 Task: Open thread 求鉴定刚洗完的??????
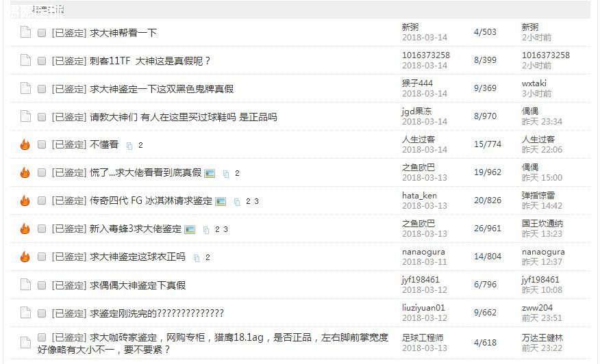pyautogui.click(x=157, y=313)
